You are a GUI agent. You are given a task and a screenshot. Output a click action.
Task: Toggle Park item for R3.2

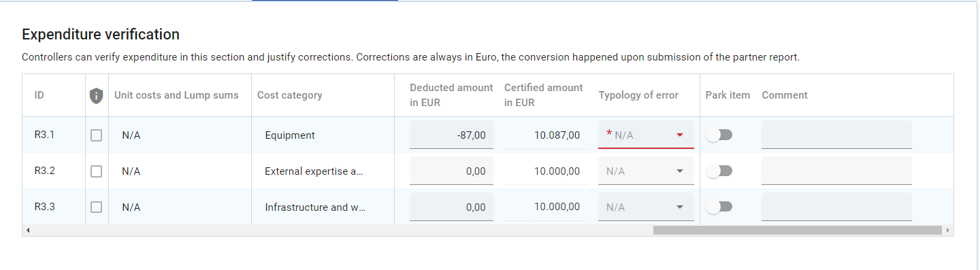[x=719, y=171]
